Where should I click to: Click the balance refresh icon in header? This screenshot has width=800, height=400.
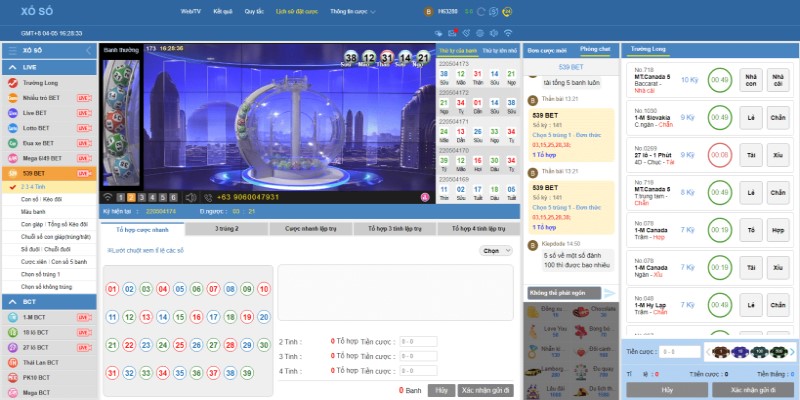481,11
